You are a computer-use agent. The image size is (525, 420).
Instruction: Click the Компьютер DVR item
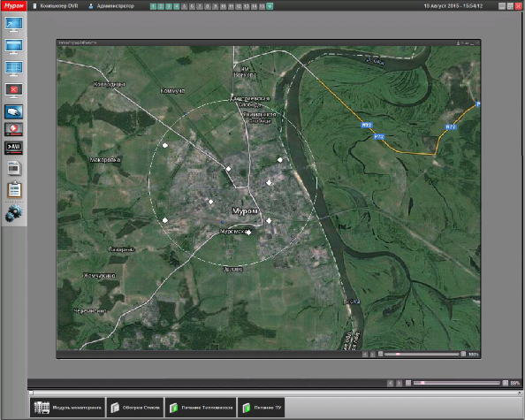[56, 6]
